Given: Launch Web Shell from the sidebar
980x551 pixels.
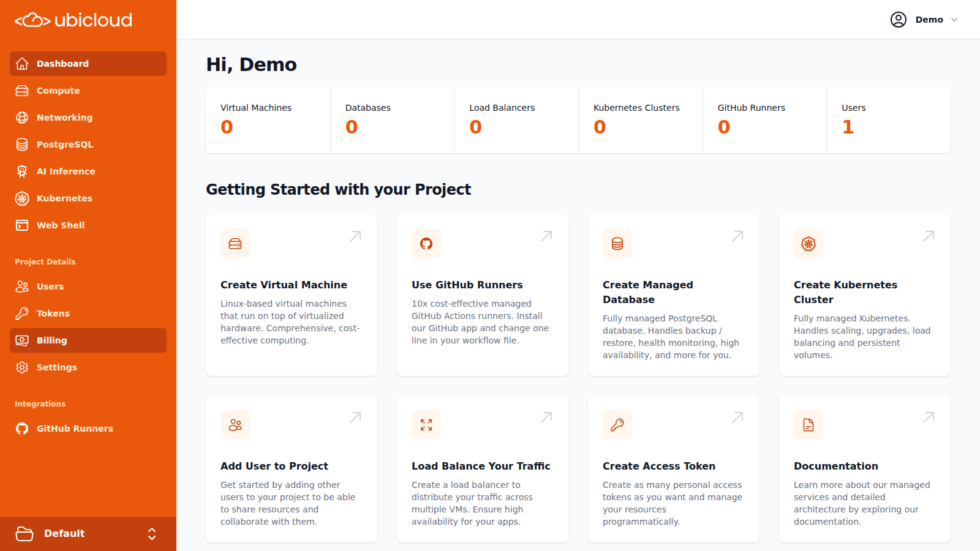Looking at the screenshot, I should click(88, 225).
